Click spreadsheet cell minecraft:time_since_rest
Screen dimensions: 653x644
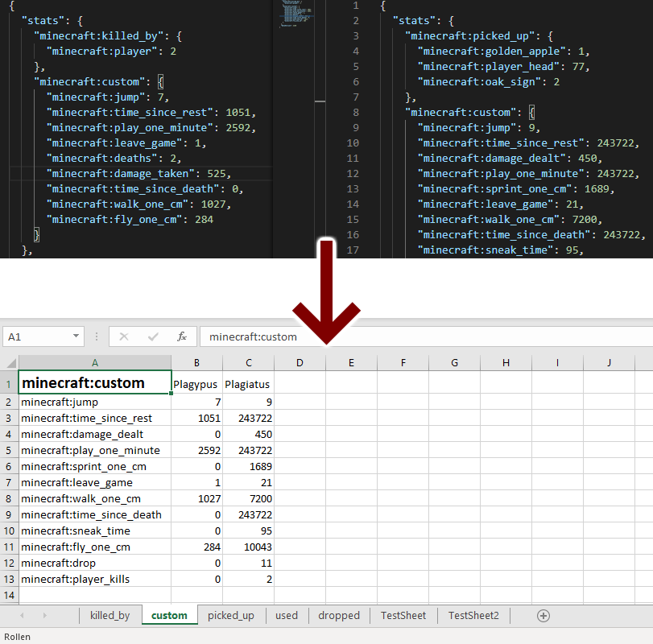[x=95, y=418]
